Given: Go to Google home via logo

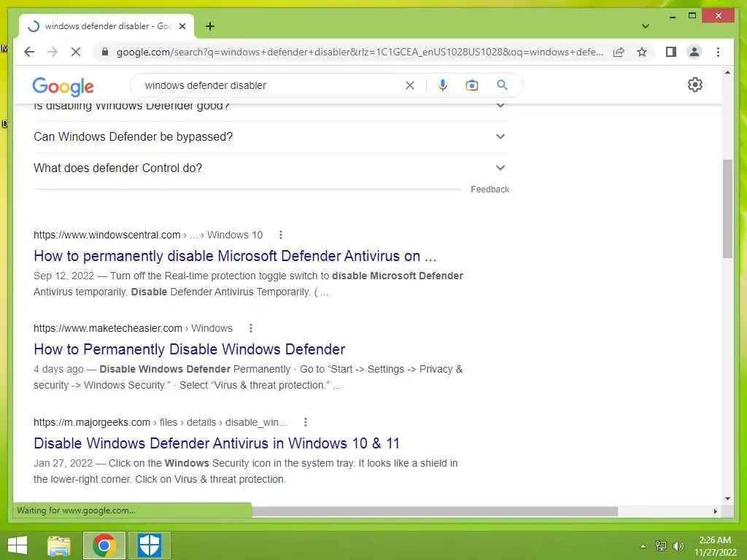Looking at the screenshot, I should click(63, 86).
